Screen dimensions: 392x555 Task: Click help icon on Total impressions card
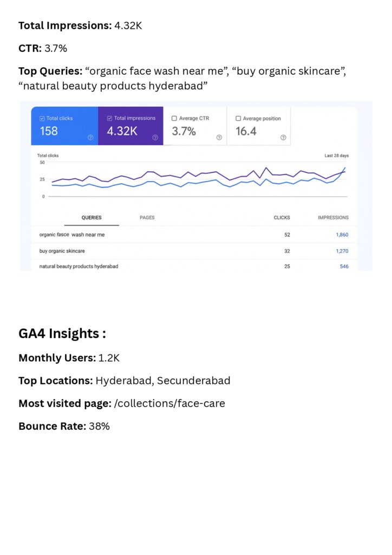pos(155,138)
